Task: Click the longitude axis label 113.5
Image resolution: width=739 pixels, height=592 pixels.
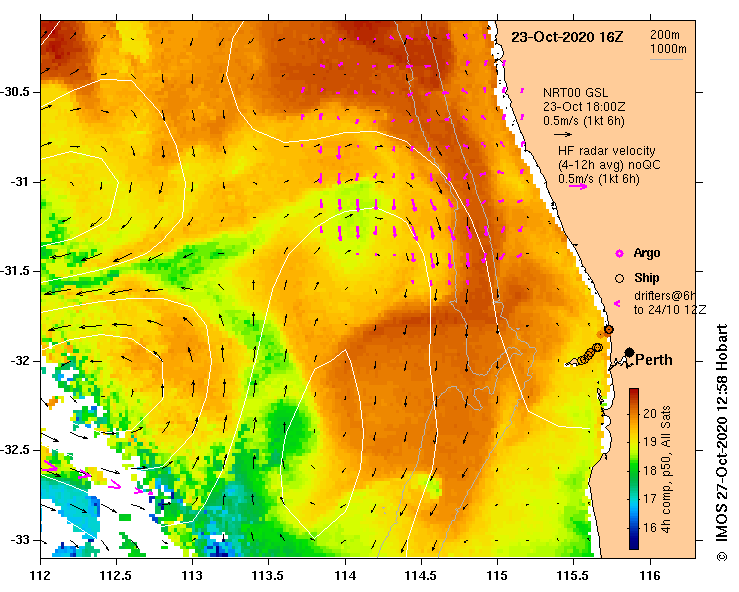Action: pos(268,576)
